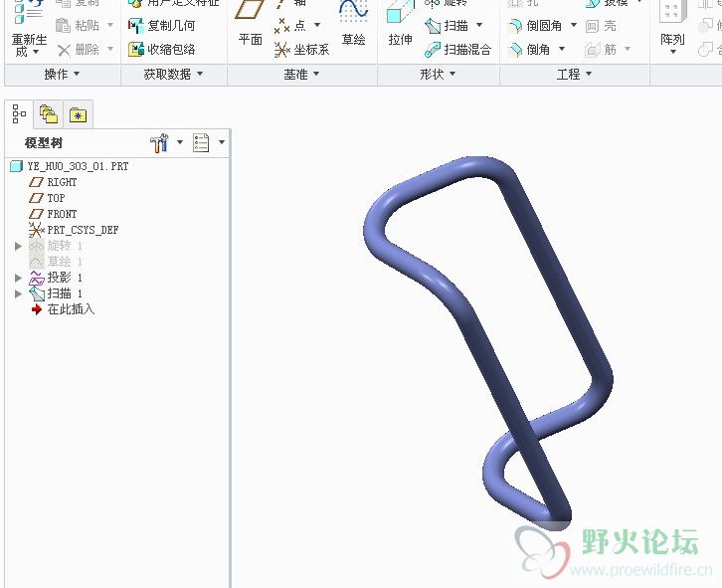Click the Insert Here (在此插入) marker
722x588 pixels.
(63, 309)
